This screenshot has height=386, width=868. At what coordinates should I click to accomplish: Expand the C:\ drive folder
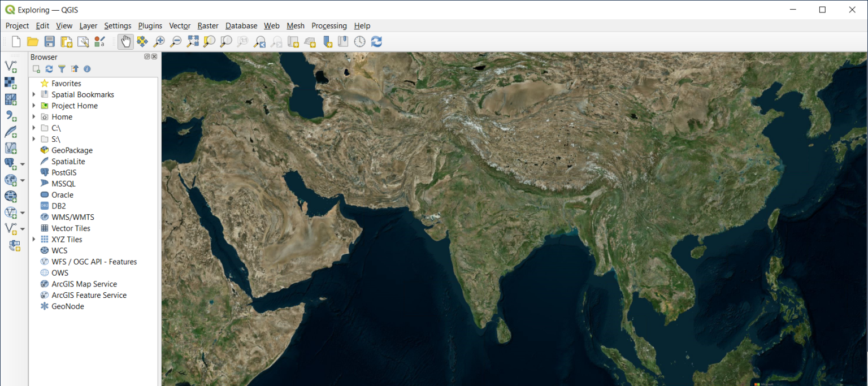[x=34, y=128]
